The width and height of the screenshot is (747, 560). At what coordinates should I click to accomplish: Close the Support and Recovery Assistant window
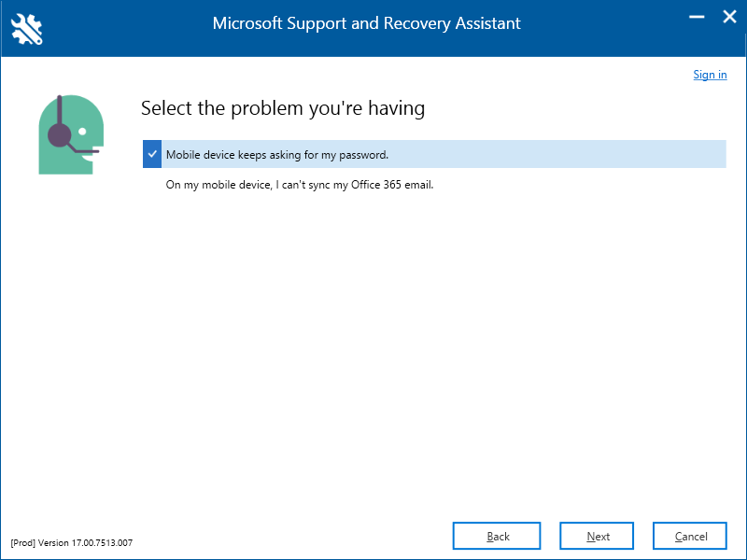729,17
